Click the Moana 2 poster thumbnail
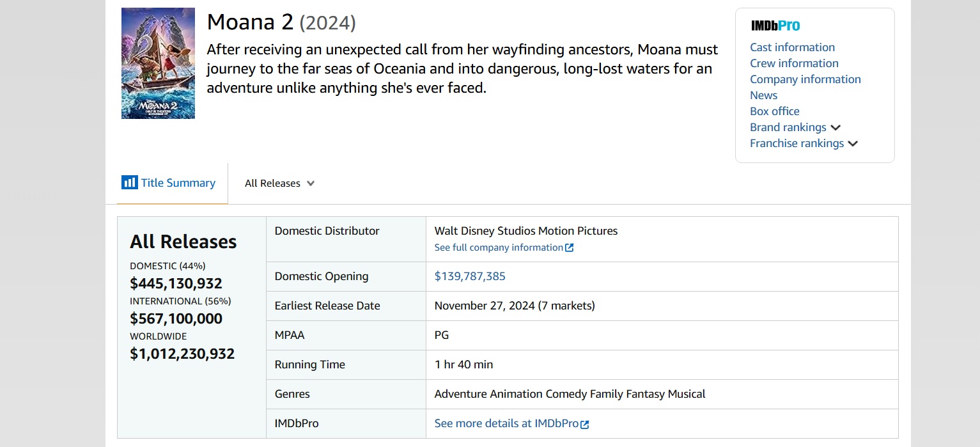The image size is (980, 447). [158, 63]
